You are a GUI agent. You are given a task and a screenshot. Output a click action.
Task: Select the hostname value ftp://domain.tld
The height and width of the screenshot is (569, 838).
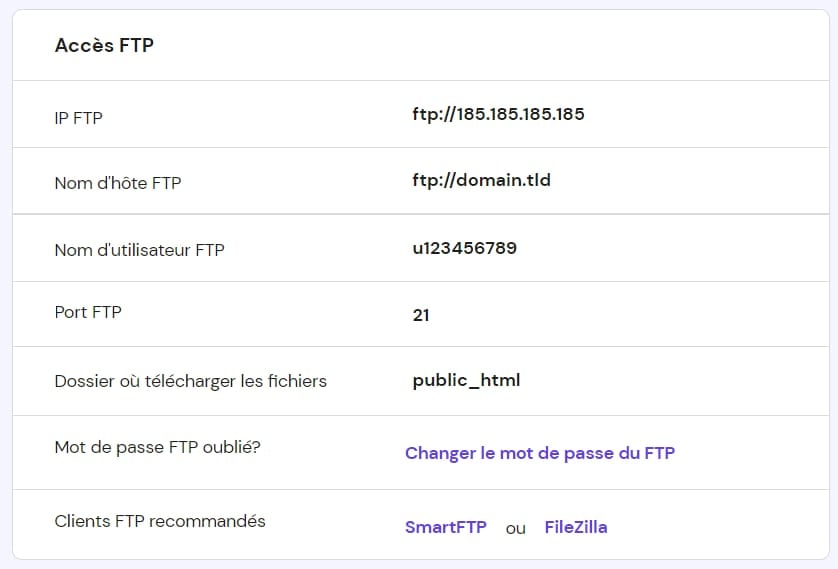click(x=481, y=181)
